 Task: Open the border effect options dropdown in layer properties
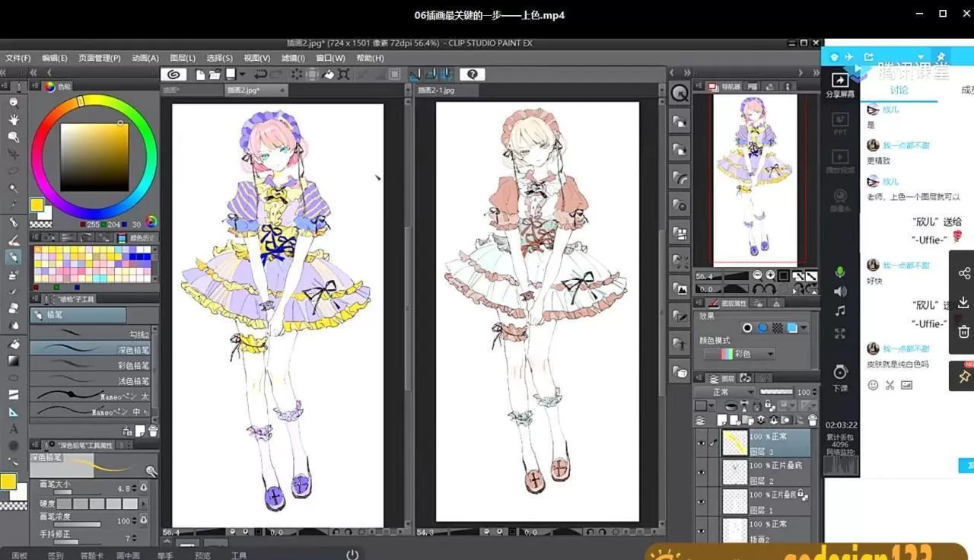804,328
